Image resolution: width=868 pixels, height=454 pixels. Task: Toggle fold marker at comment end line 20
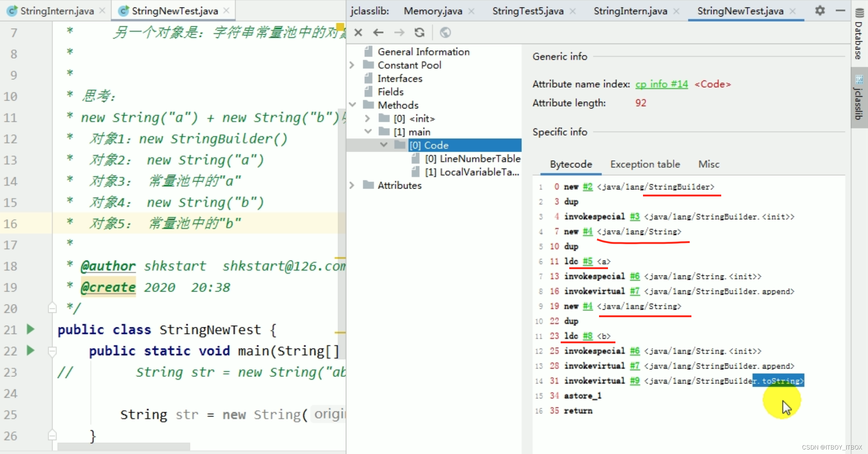point(52,308)
